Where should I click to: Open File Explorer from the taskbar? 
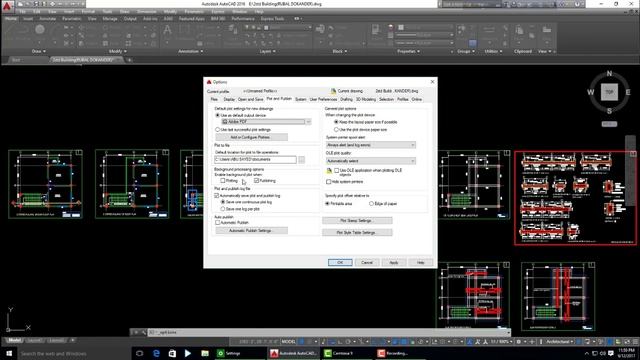205,353
